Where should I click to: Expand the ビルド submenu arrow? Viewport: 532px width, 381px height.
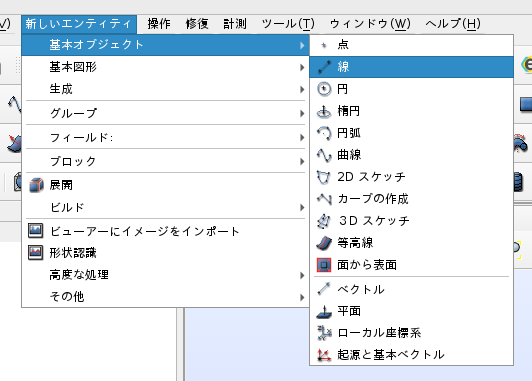pyautogui.click(x=302, y=207)
